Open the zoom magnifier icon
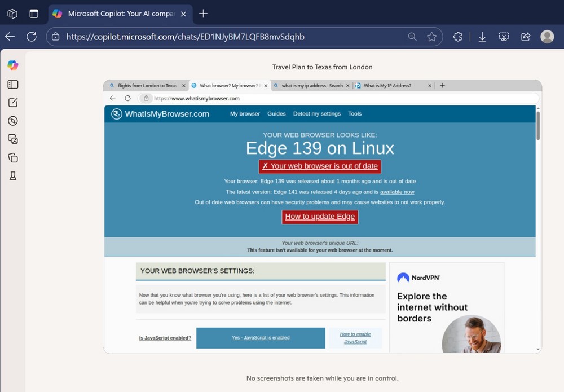The height and width of the screenshot is (392, 564). [412, 37]
